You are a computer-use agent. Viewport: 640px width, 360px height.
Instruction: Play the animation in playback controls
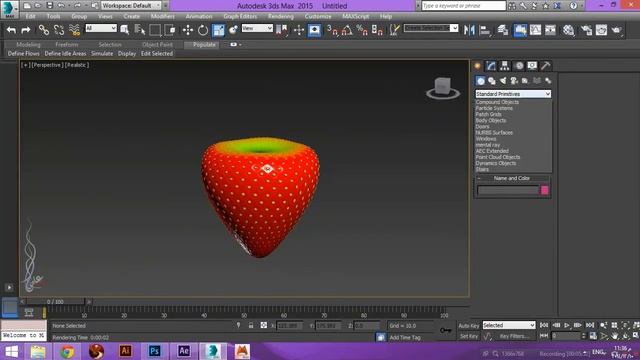point(567,325)
